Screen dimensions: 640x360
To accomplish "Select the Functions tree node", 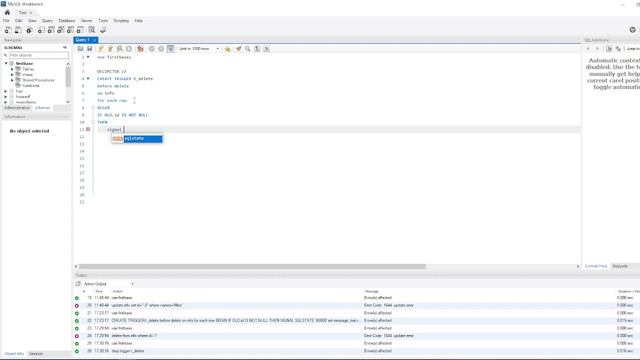I will point(31,86).
